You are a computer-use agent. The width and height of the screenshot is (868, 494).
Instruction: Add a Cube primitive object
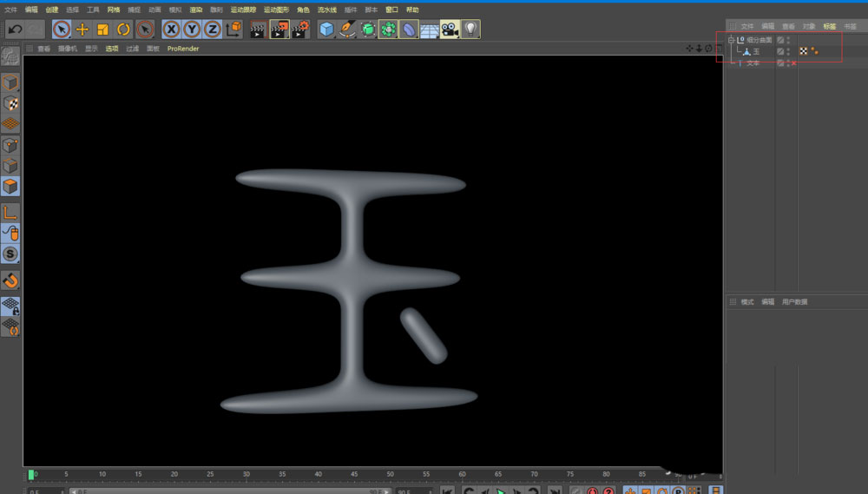326,30
